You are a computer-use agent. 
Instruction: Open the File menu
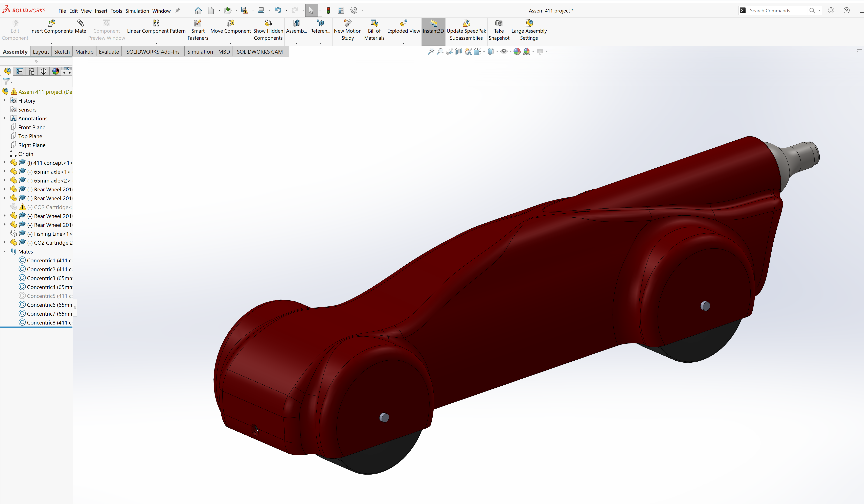[62, 11]
